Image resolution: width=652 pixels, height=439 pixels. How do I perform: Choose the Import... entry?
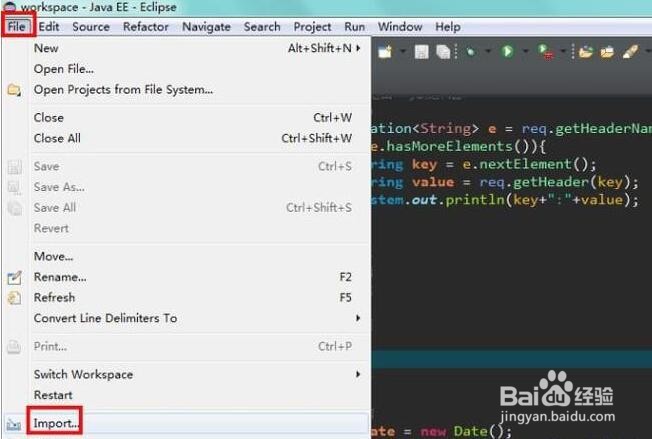pos(186,424)
